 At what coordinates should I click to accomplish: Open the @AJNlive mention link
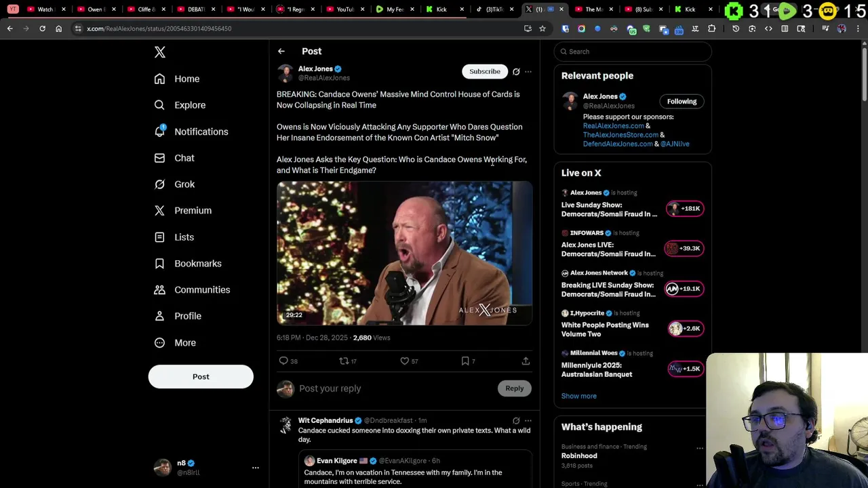coord(675,144)
